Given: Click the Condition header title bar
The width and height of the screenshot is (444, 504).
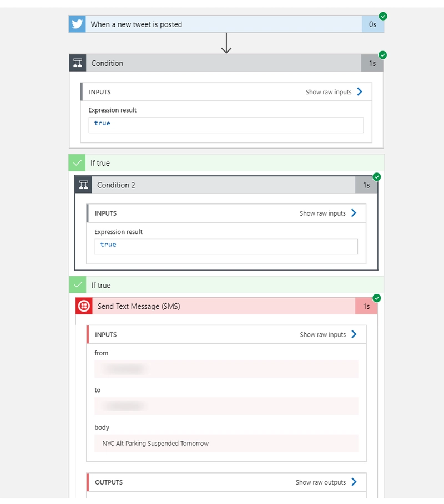Looking at the screenshot, I should pyautogui.click(x=222, y=63).
